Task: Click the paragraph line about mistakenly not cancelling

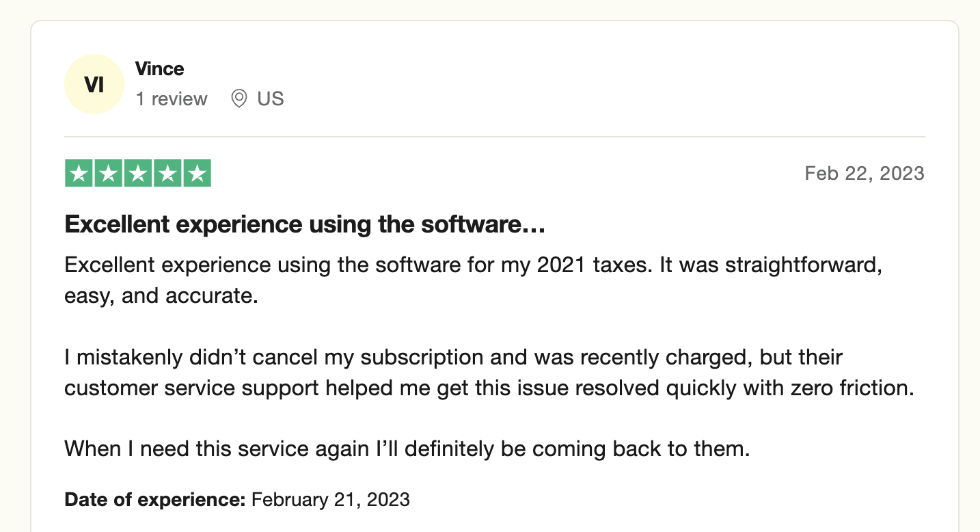Action: coord(453,357)
